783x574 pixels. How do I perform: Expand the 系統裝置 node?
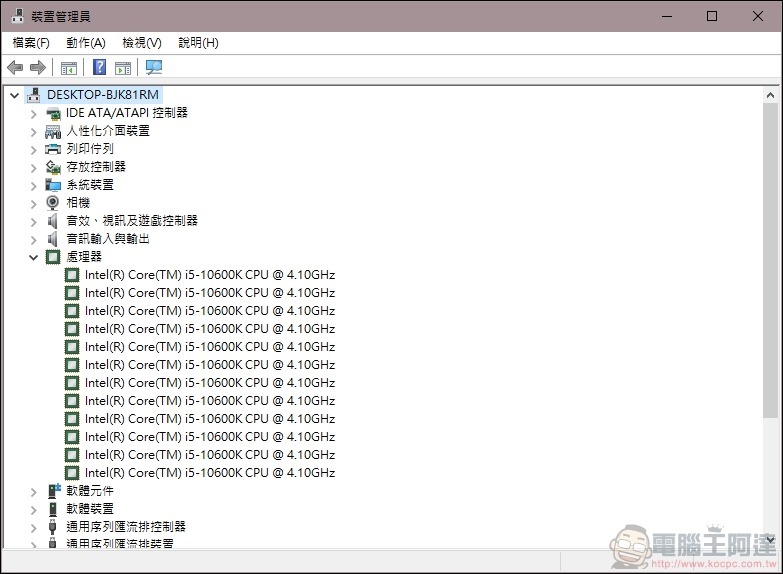point(33,186)
